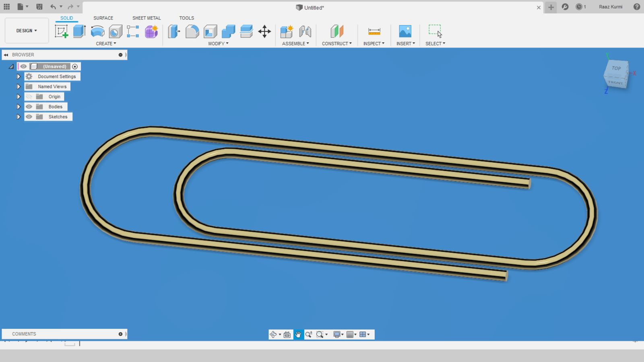Open a new design tab with plus
644x362 pixels.
click(x=551, y=7)
